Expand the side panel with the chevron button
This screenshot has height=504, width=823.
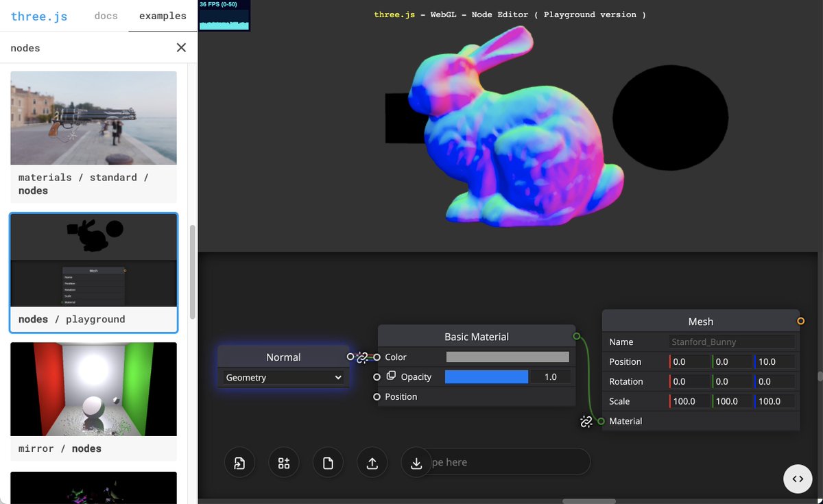[798, 479]
